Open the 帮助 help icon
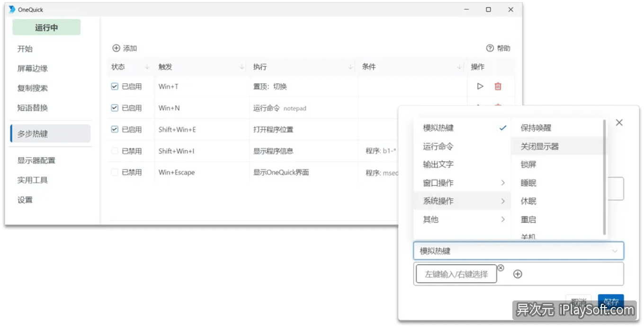 point(490,48)
